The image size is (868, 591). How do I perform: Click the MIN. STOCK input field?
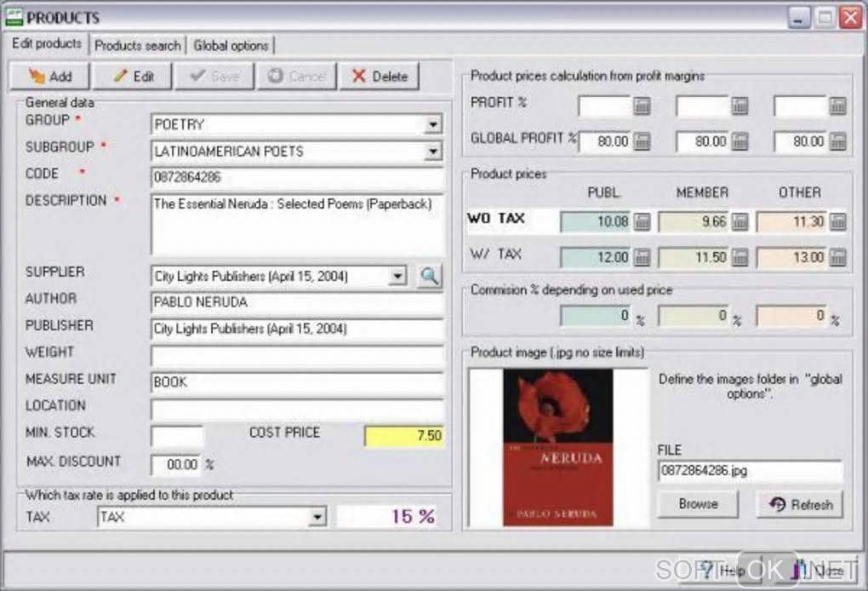coord(177,436)
